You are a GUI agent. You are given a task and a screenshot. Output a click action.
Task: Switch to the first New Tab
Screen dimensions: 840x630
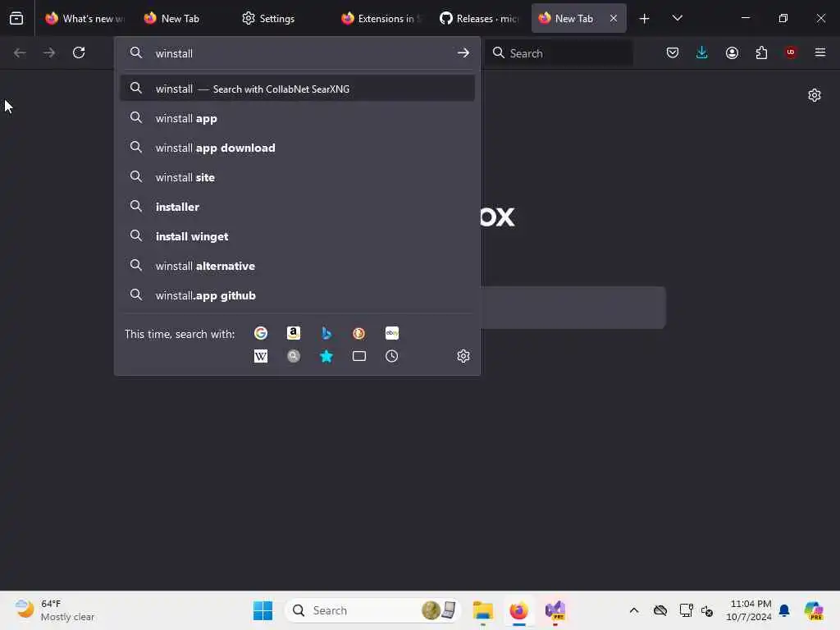point(182,18)
